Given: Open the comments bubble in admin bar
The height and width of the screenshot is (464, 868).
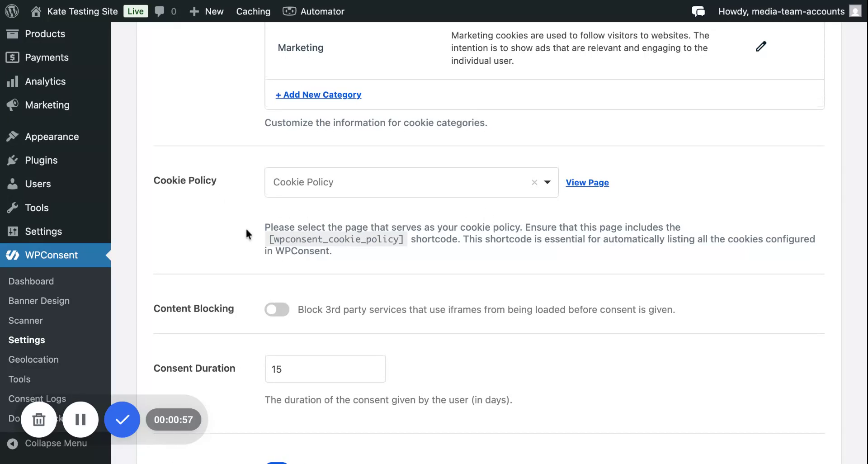Looking at the screenshot, I should point(160,11).
